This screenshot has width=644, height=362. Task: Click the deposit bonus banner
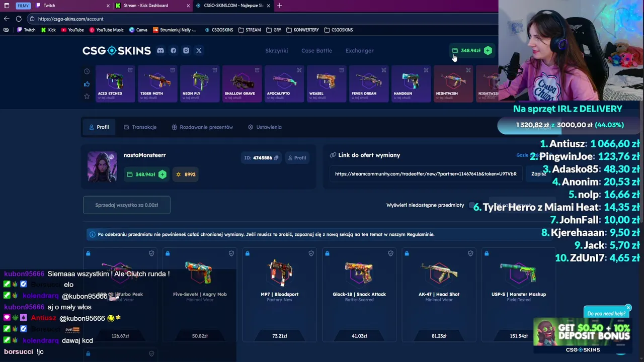(583, 335)
